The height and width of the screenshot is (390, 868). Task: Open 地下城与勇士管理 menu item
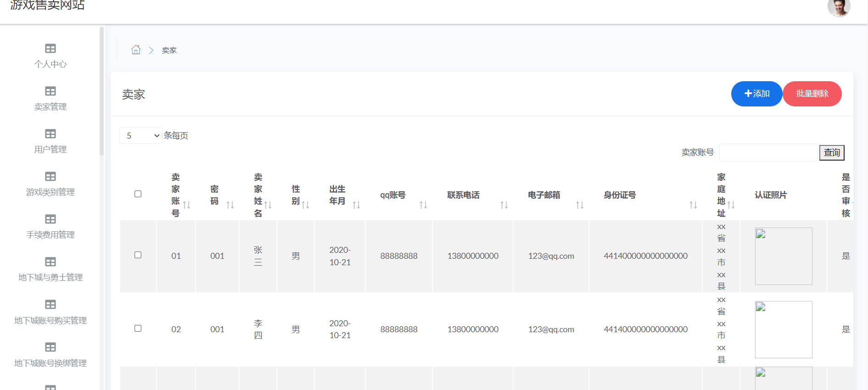point(50,277)
